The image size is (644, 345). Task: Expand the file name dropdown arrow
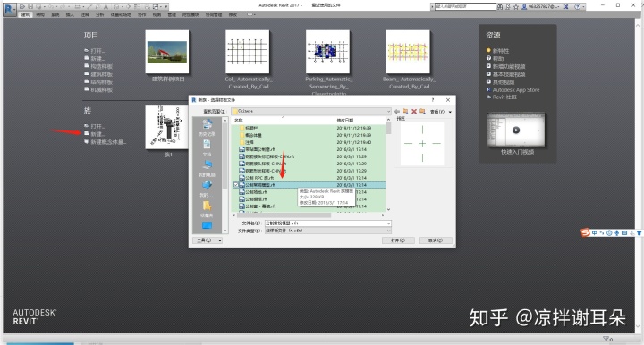tap(388, 223)
